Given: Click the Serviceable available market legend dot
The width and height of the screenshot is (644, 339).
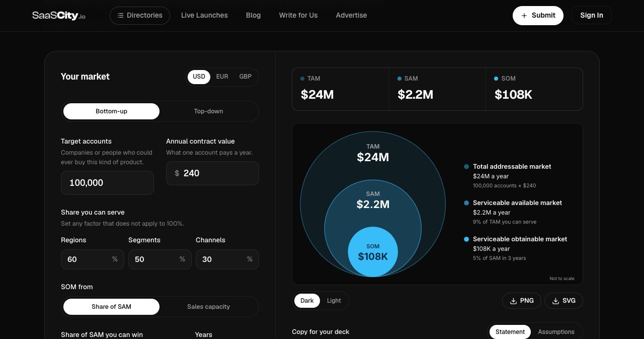Looking at the screenshot, I should (466, 203).
